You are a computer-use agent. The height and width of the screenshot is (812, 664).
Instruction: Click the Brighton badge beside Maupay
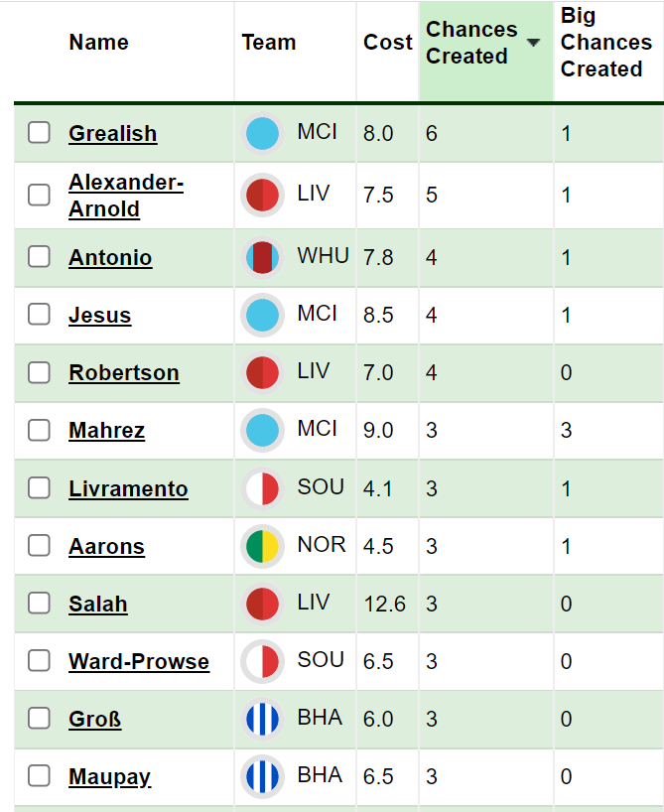[x=263, y=777]
